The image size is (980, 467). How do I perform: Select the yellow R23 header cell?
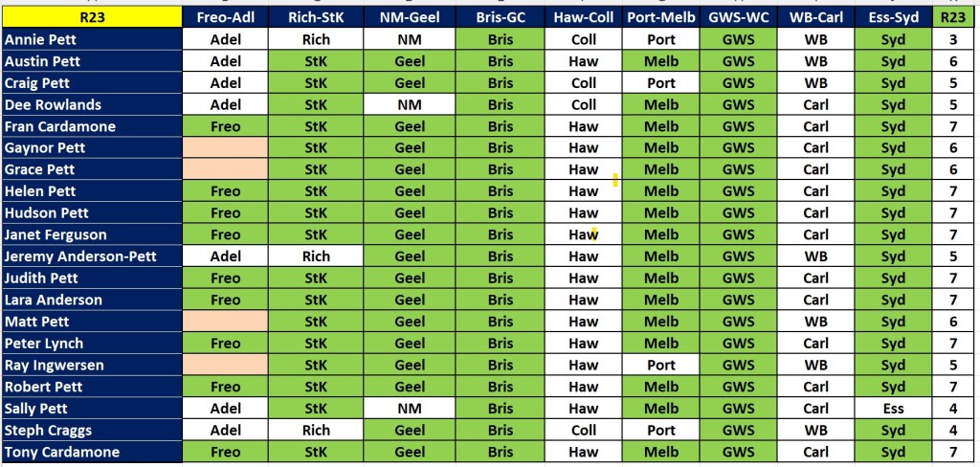coord(92,17)
